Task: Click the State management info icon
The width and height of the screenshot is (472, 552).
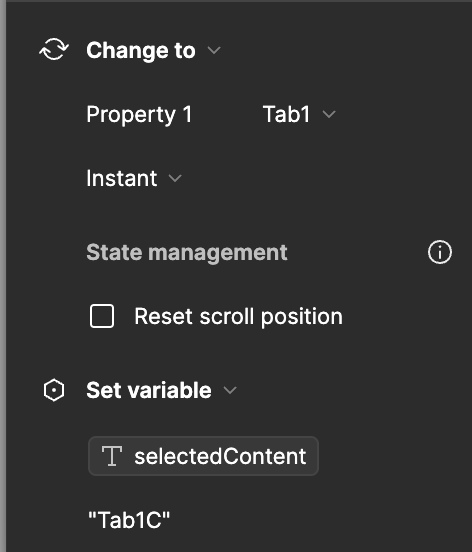Action: (440, 252)
